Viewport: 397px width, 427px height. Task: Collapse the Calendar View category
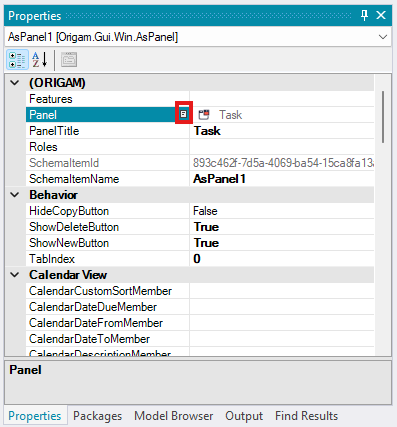pos(15,275)
